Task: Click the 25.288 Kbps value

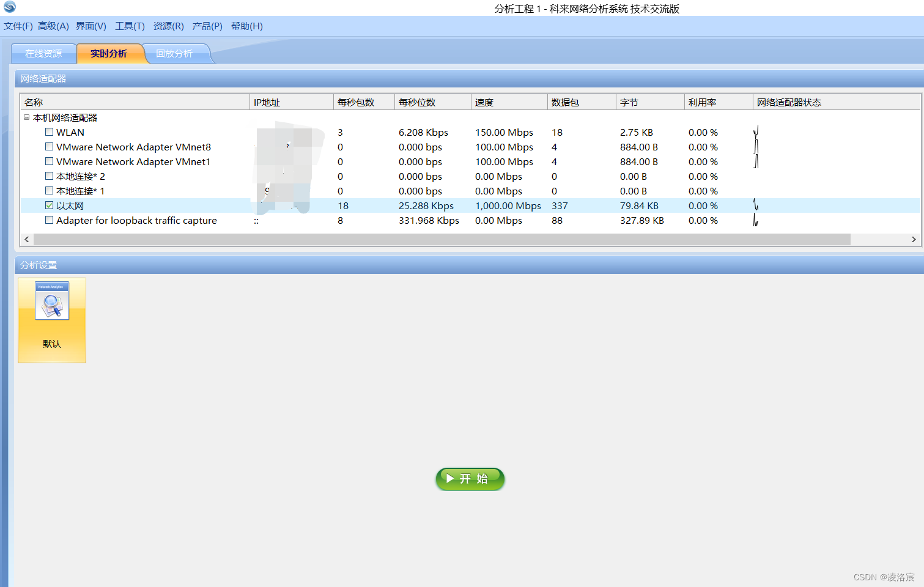Action: point(426,205)
